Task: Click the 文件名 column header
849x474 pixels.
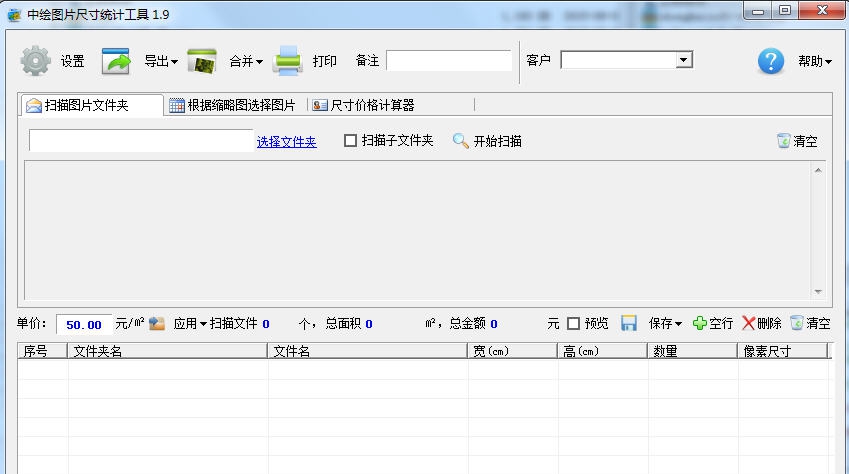Action: pyautogui.click(x=368, y=351)
